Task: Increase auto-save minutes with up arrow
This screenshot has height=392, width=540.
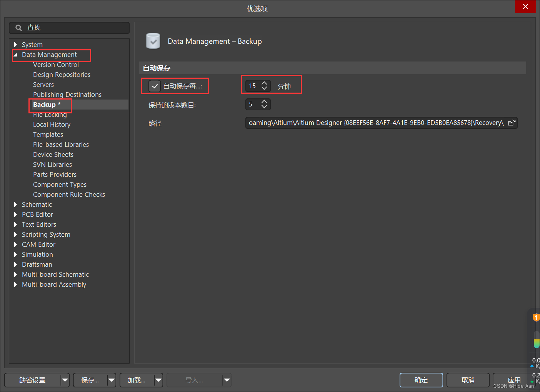Action: (x=264, y=83)
